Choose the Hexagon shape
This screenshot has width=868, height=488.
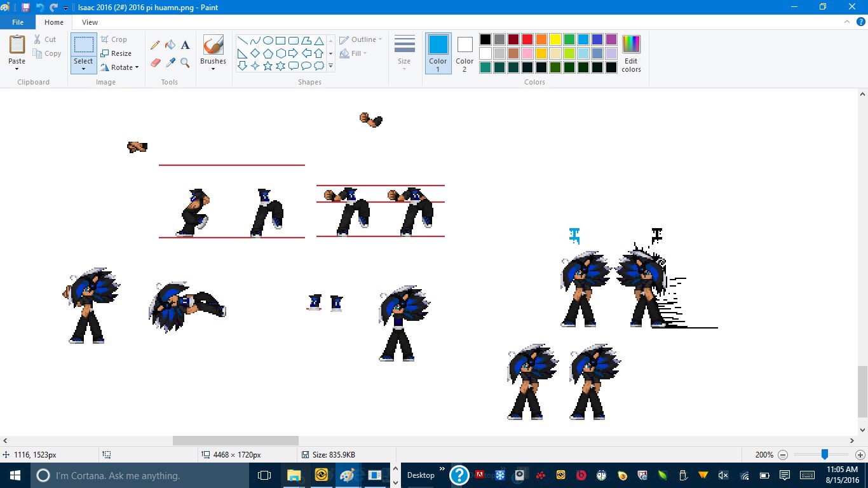click(280, 53)
